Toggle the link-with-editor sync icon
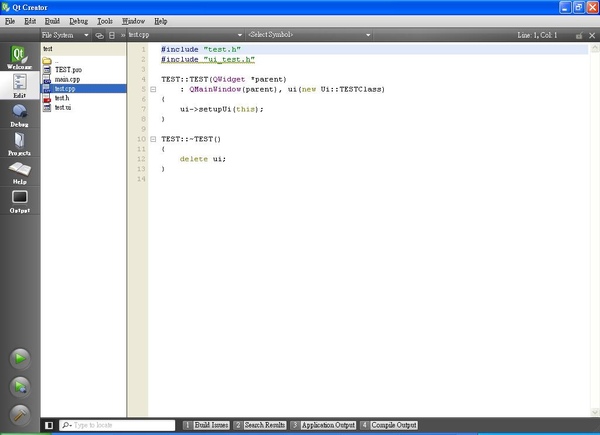 click(x=99, y=35)
